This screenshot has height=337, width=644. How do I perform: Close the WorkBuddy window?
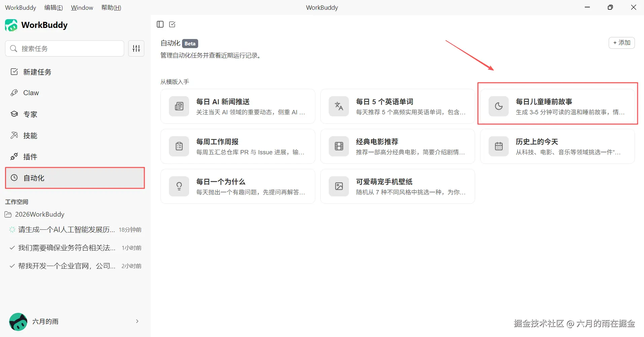[x=634, y=7]
